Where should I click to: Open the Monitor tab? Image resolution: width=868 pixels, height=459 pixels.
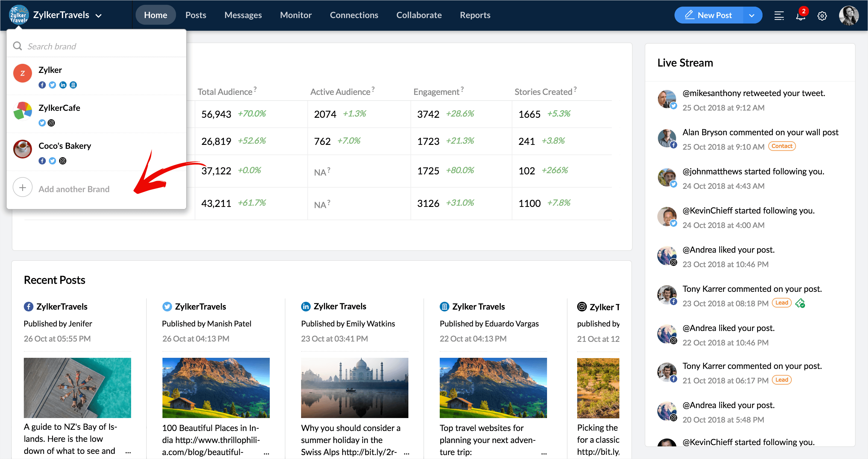pyautogui.click(x=295, y=15)
